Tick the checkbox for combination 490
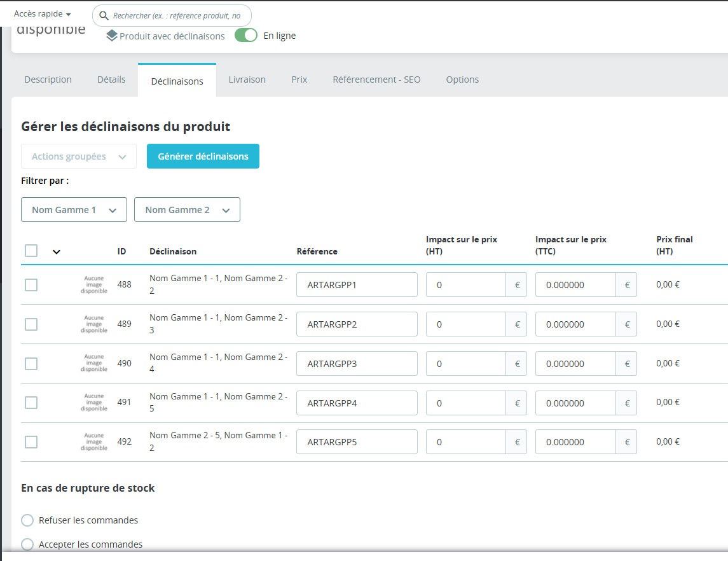The width and height of the screenshot is (728, 561). click(31, 364)
